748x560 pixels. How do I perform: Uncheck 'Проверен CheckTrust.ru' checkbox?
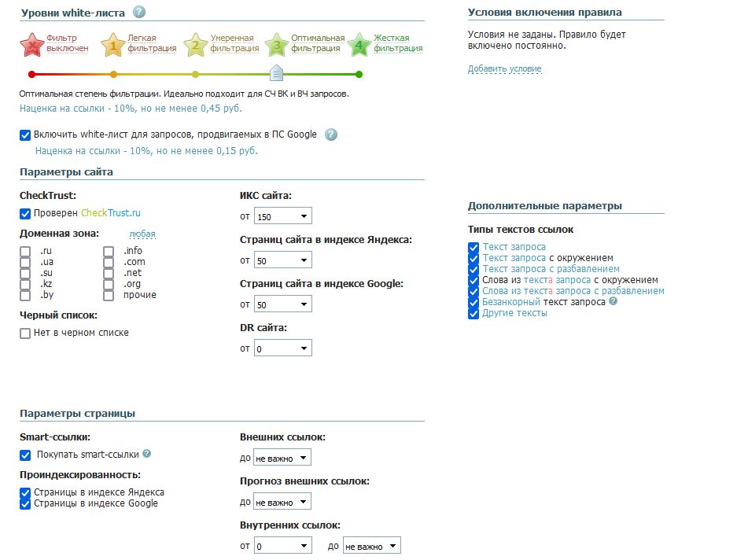pyautogui.click(x=25, y=213)
